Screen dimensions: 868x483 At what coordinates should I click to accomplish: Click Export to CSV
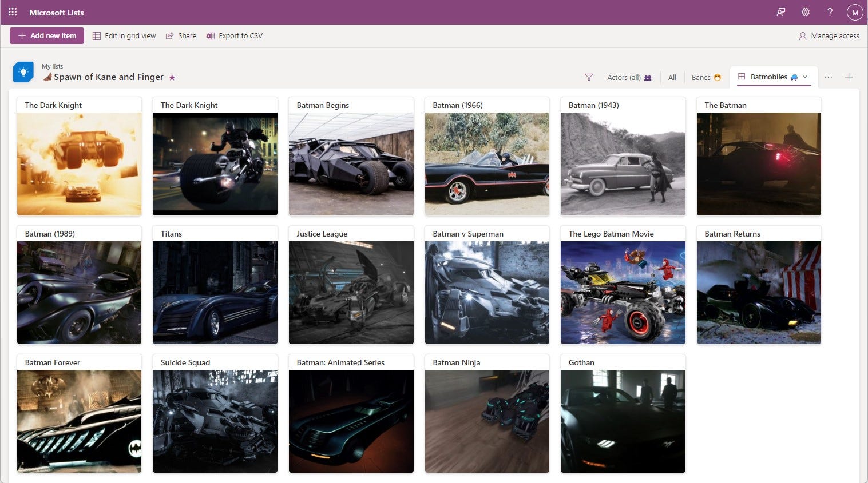coord(235,35)
